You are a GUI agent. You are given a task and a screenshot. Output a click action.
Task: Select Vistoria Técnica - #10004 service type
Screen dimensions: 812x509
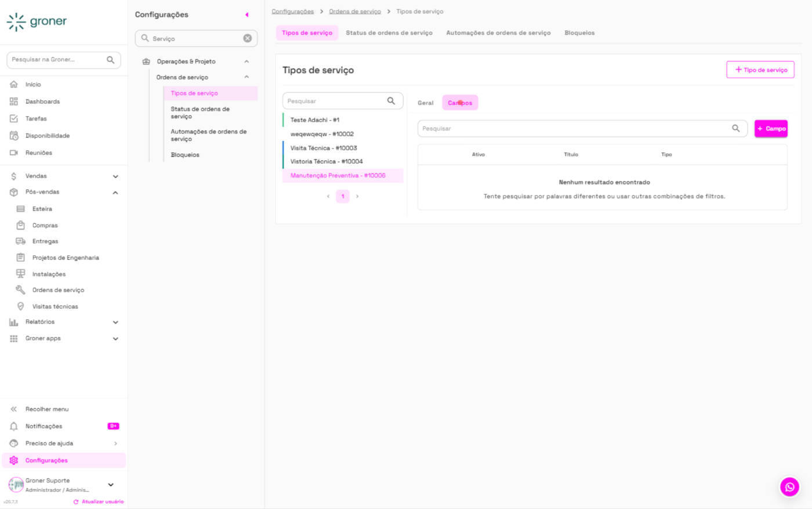click(343, 162)
